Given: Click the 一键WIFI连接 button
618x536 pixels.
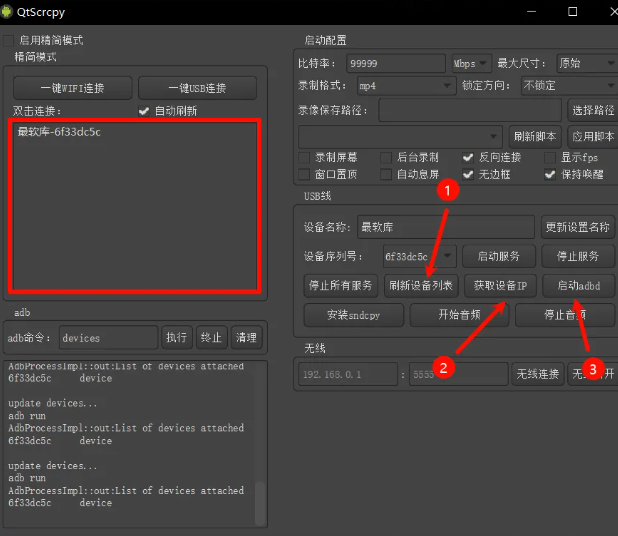Looking at the screenshot, I should (x=71, y=87).
